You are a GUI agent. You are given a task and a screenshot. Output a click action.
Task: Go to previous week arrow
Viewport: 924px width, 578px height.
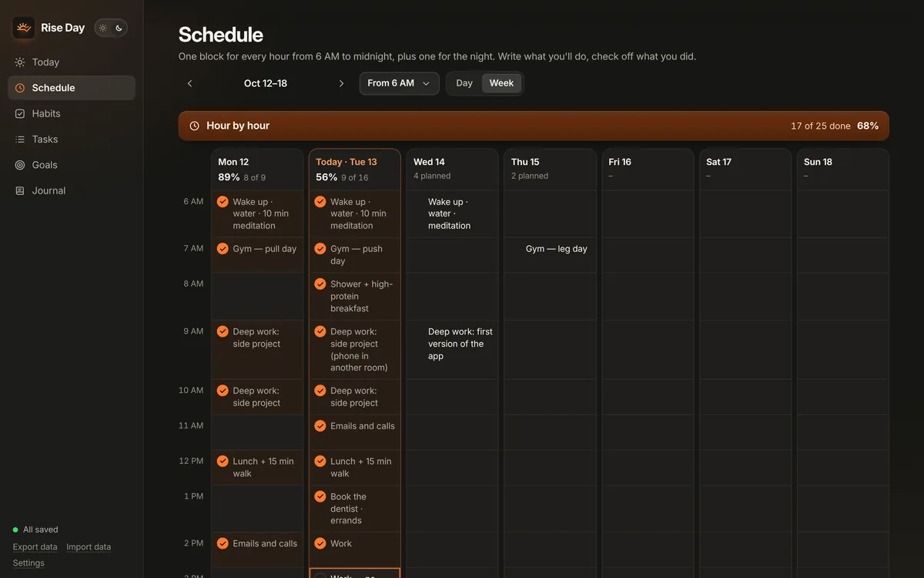(190, 83)
